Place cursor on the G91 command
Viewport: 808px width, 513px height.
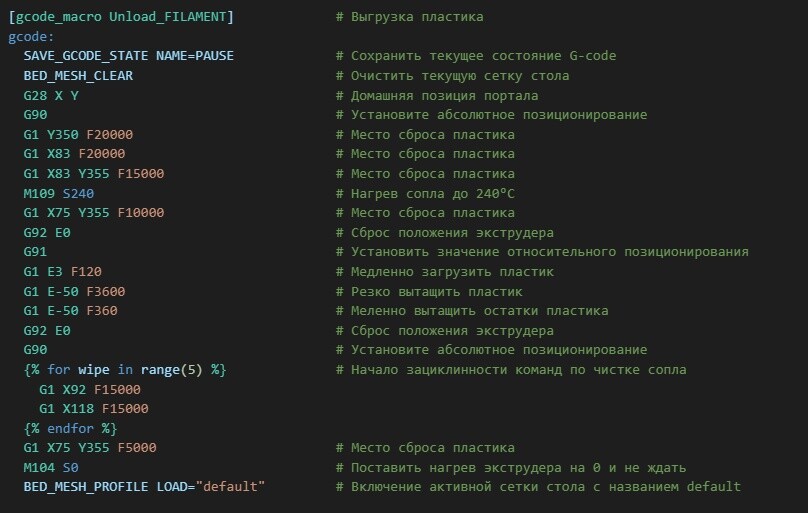tap(36, 252)
